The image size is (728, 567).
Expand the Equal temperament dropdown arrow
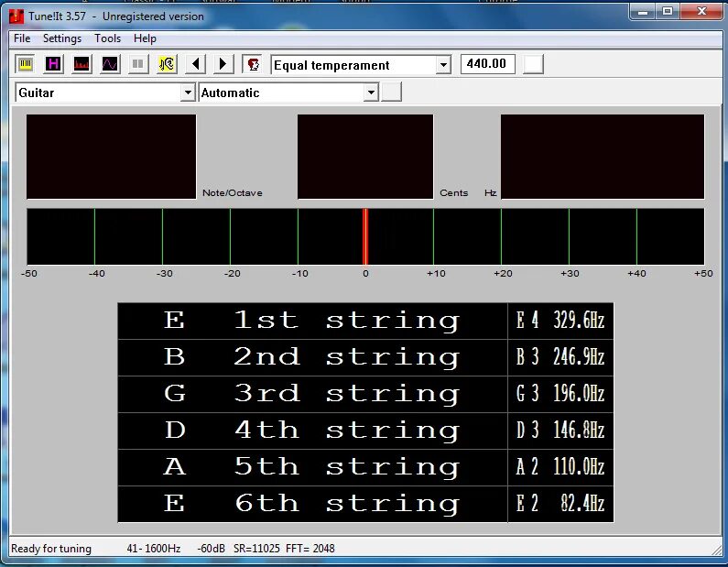click(443, 65)
